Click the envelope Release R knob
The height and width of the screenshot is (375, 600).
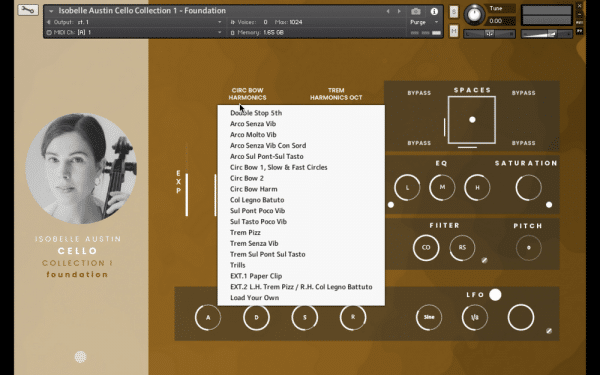tap(353, 317)
